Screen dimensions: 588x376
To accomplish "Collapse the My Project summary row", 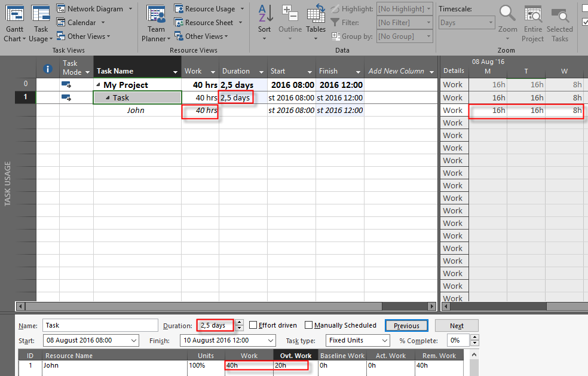I will (x=99, y=85).
